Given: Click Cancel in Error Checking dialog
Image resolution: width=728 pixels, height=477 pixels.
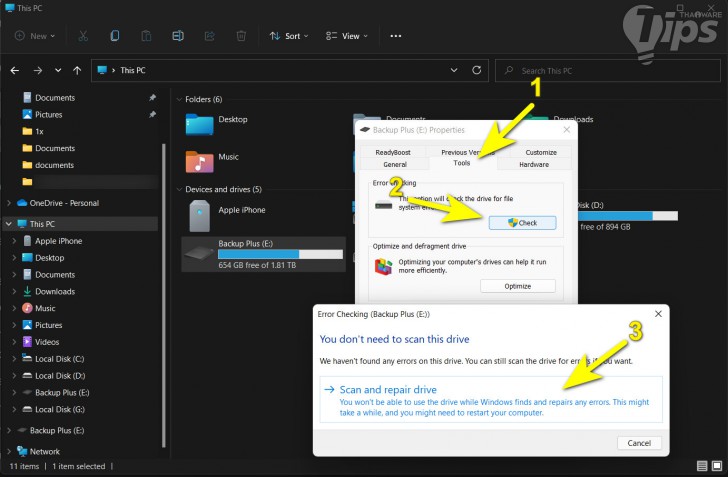Looking at the screenshot, I should (x=639, y=443).
